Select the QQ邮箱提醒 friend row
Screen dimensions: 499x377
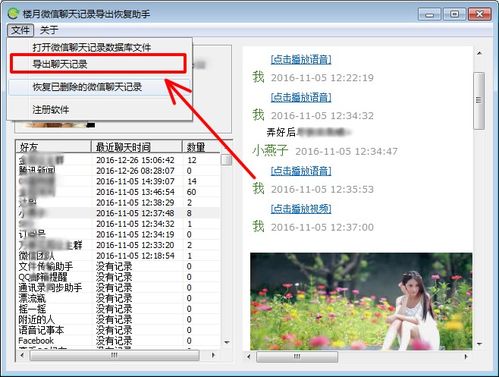coord(118,277)
